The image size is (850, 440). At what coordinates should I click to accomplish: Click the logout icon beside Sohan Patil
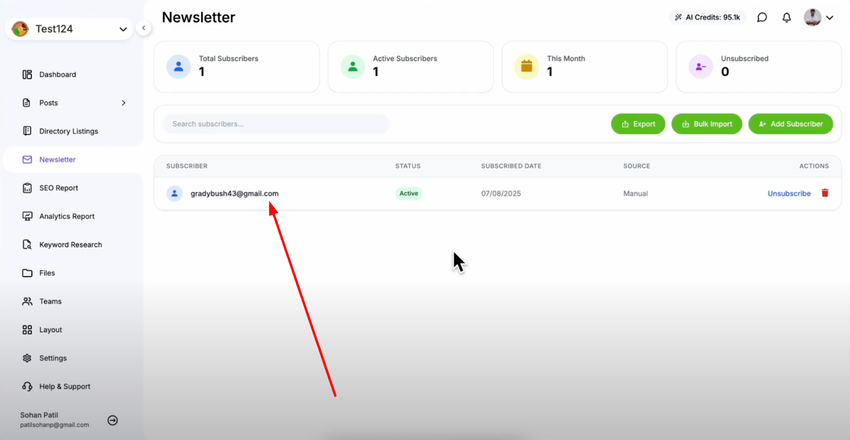113,420
